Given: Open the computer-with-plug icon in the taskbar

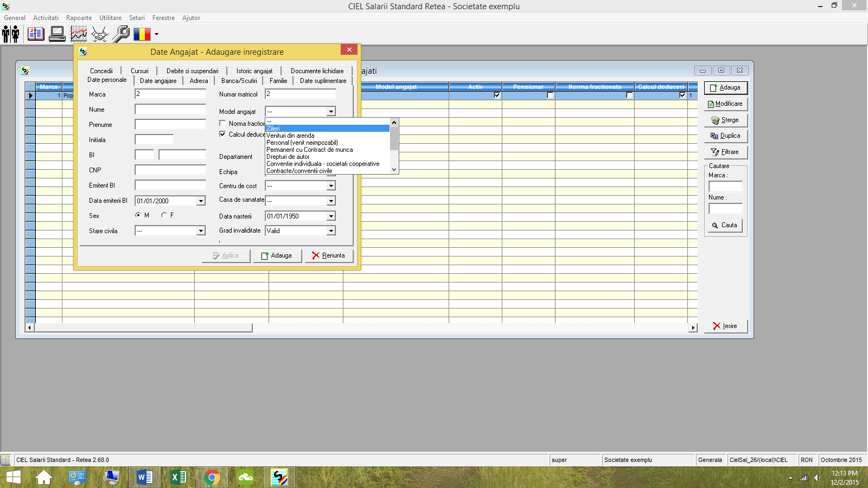Looking at the screenshot, I should [x=111, y=477].
